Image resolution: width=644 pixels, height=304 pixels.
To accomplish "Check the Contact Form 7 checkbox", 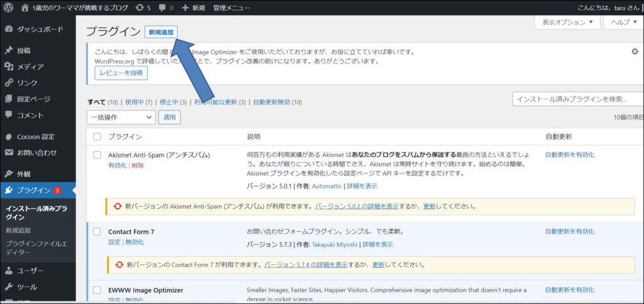I will pyautogui.click(x=97, y=232).
